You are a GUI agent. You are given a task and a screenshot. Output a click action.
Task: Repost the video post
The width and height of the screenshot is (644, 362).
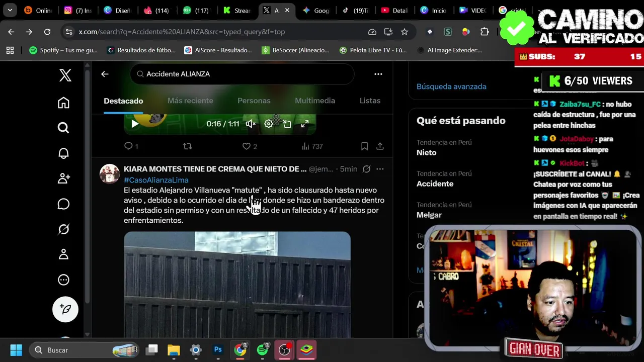[x=187, y=146]
